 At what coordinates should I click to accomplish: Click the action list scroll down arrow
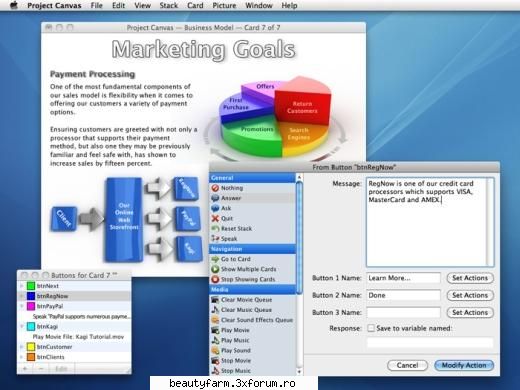[x=299, y=371]
